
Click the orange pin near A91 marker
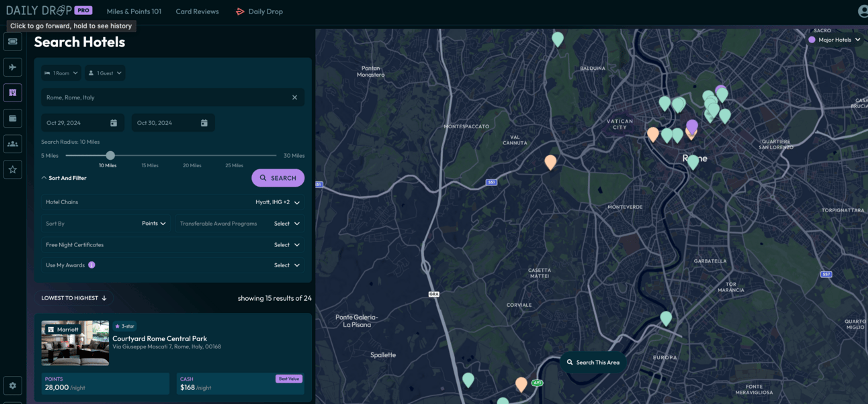point(521,385)
